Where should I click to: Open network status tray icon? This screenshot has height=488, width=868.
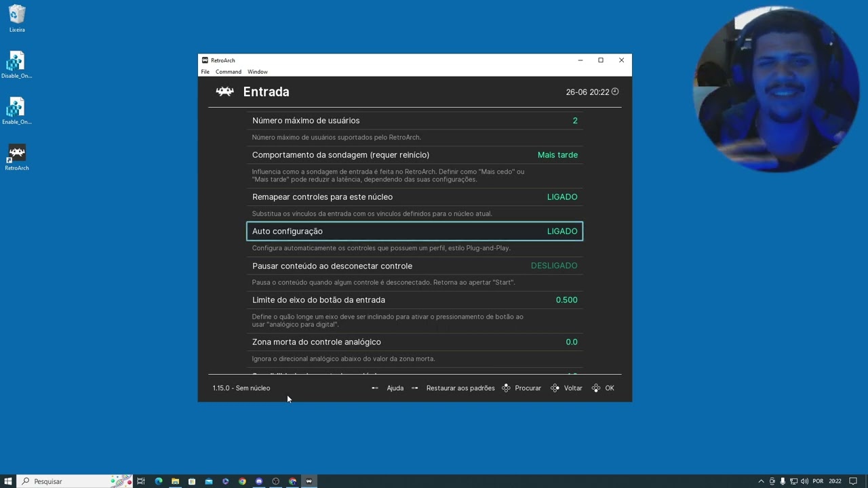(x=793, y=481)
